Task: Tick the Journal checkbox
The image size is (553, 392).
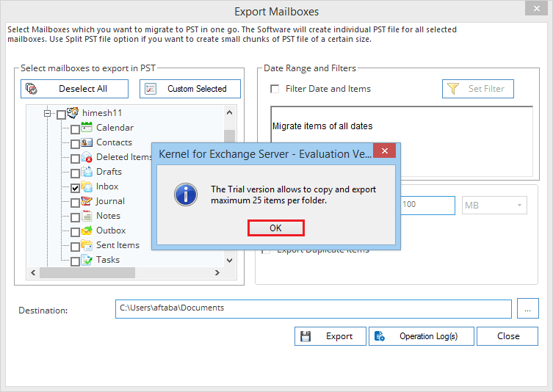Action: [75, 203]
